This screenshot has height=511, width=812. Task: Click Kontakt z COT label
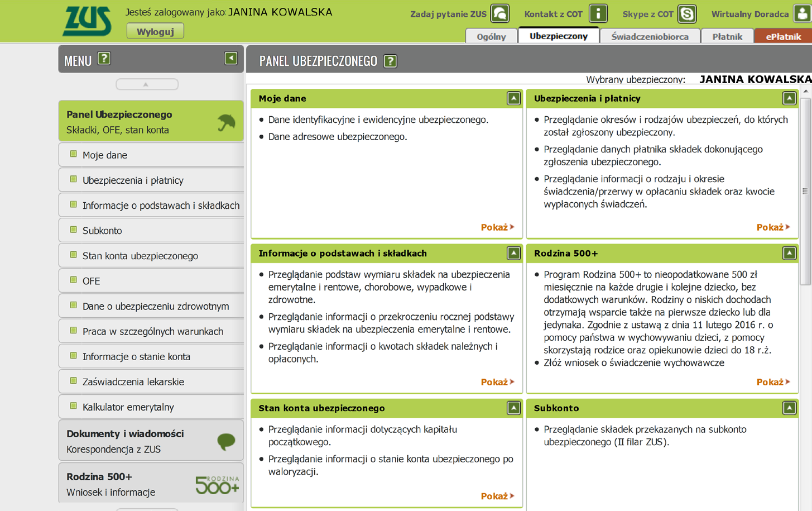[x=553, y=14]
